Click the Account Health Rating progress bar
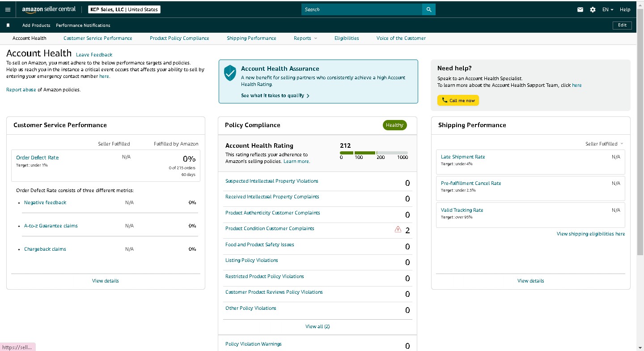644x351 pixels. tap(374, 153)
